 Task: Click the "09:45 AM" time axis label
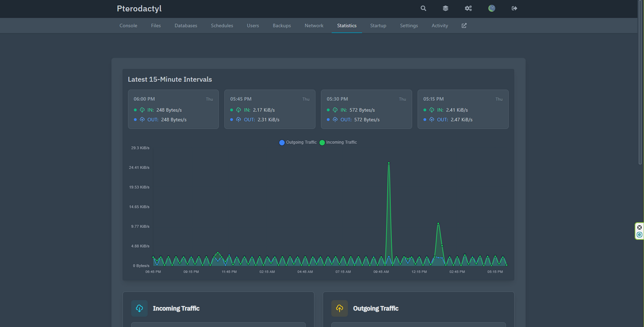pos(381,271)
